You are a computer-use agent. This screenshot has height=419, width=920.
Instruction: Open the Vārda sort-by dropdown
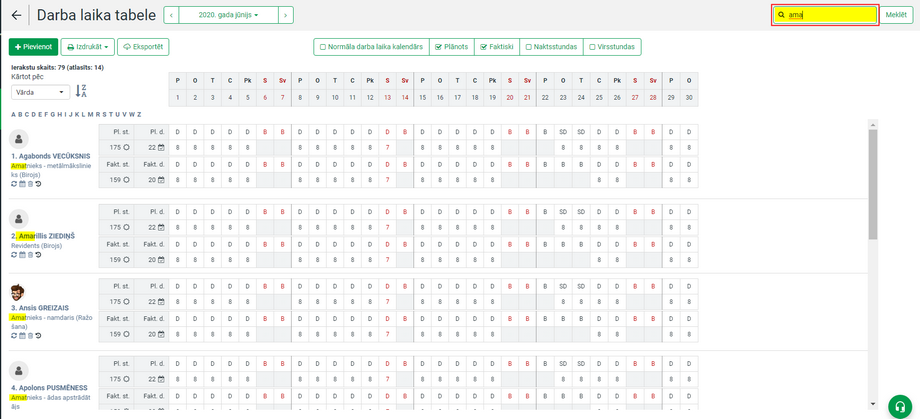40,92
